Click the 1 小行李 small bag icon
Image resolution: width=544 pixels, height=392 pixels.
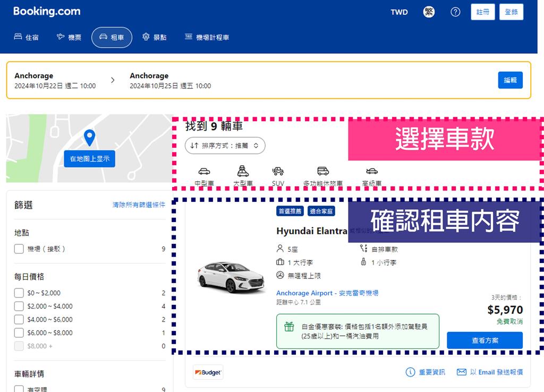click(x=363, y=261)
